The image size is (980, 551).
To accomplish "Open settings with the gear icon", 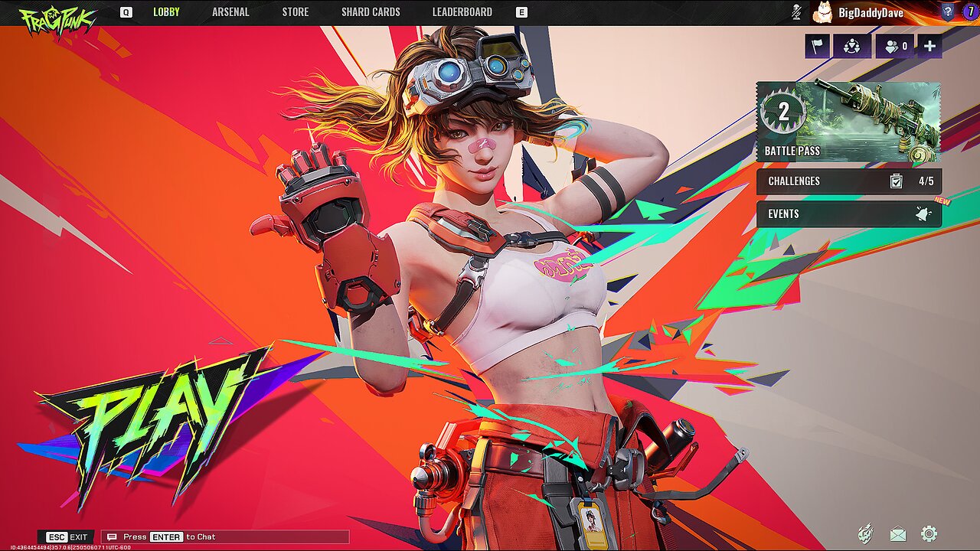I will (x=929, y=534).
